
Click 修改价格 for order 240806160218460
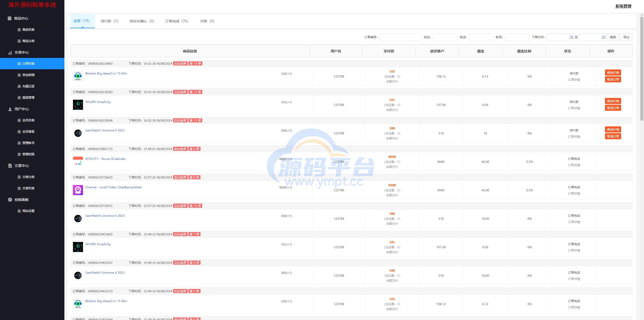pos(613,73)
